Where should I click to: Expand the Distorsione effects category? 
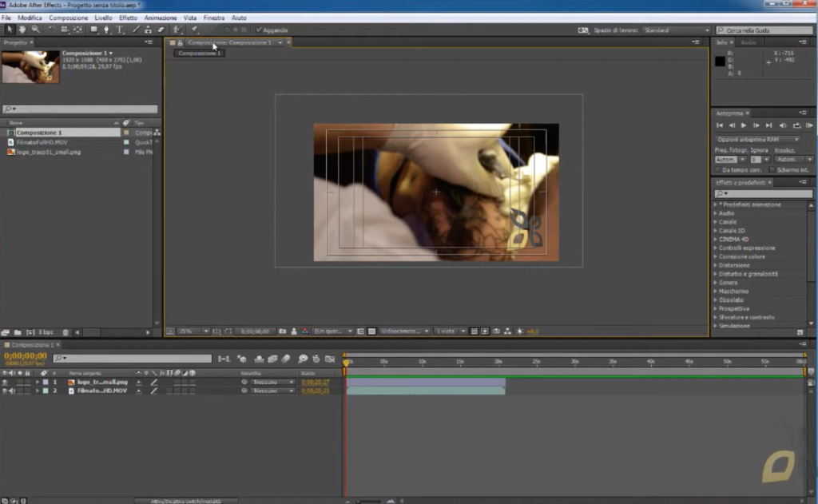pyautogui.click(x=715, y=265)
